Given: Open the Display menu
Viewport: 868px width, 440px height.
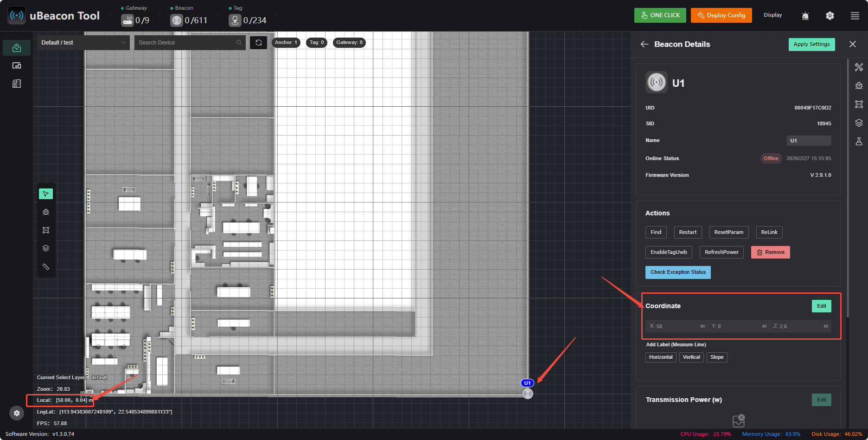Looking at the screenshot, I should pyautogui.click(x=773, y=15).
